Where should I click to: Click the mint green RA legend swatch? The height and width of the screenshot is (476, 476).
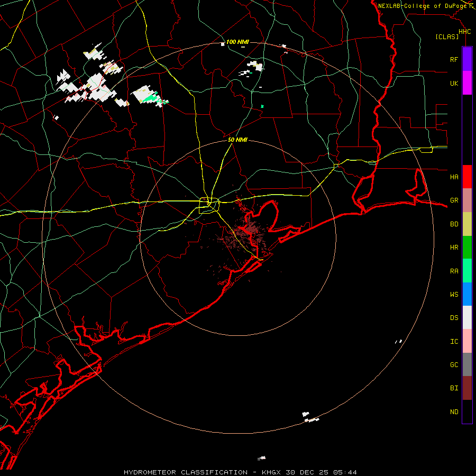467,271
